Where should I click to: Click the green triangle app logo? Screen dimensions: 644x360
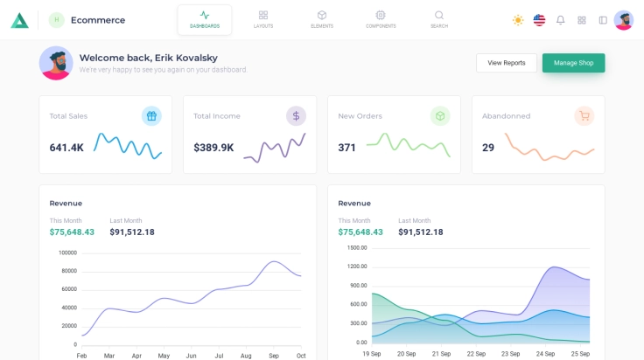(19, 20)
